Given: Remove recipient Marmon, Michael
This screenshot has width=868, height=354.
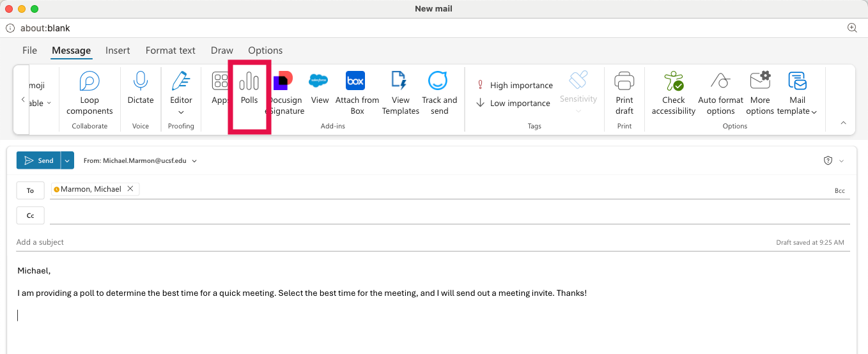Looking at the screenshot, I should [130, 189].
